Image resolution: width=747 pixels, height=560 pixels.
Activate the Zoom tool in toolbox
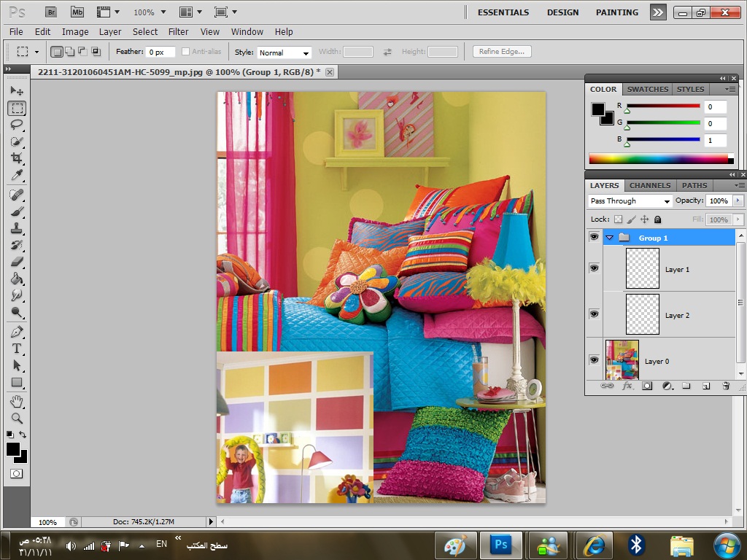(x=16, y=419)
